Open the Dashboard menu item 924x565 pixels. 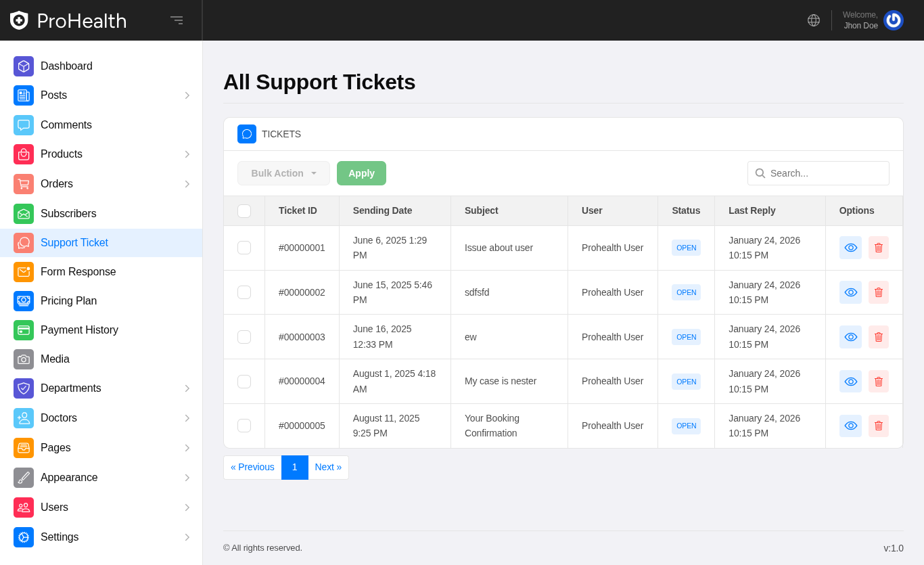[x=66, y=66]
